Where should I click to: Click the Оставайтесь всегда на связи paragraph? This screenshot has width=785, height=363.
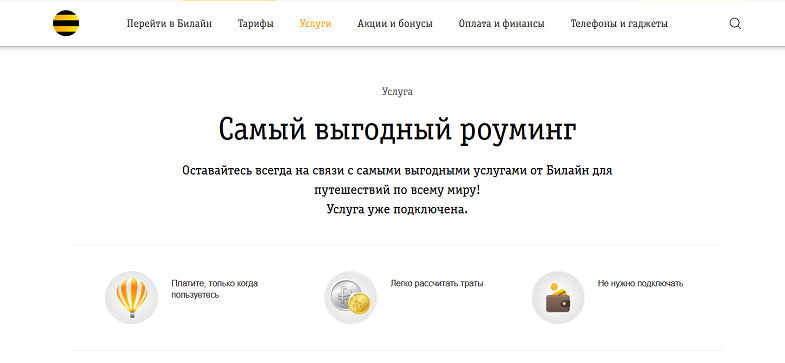click(397, 180)
